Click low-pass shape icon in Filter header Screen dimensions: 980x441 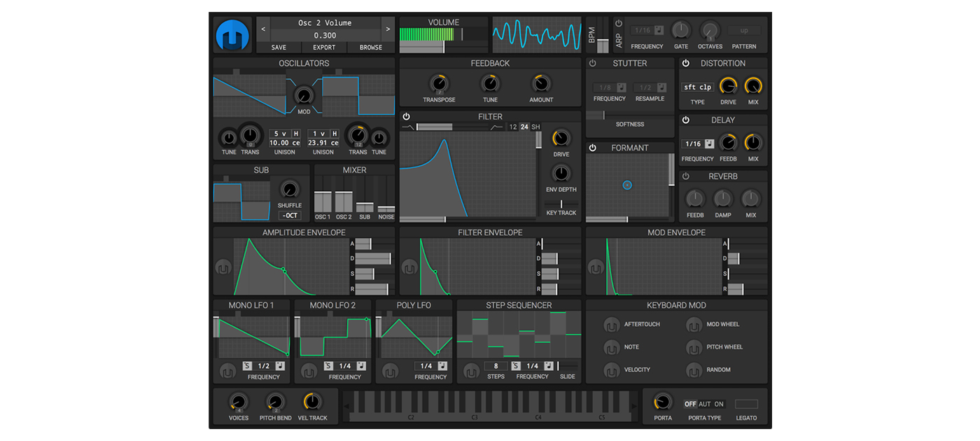coord(407,127)
